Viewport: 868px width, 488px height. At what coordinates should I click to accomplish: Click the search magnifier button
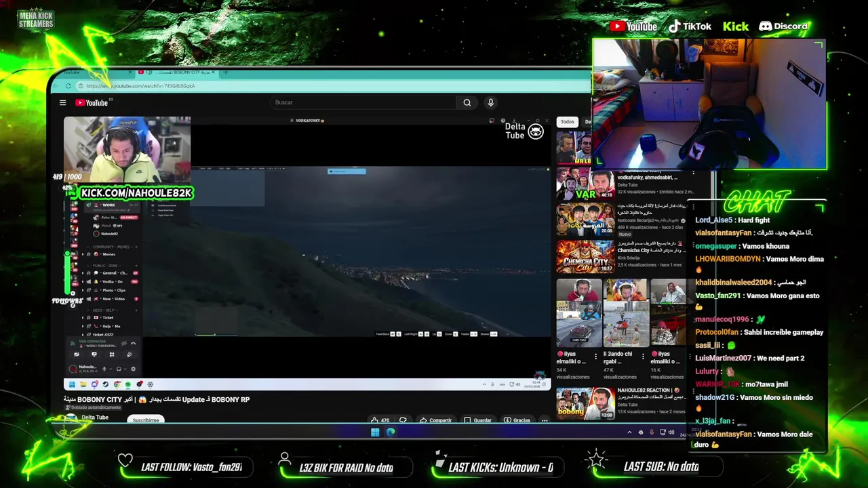click(467, 102)
